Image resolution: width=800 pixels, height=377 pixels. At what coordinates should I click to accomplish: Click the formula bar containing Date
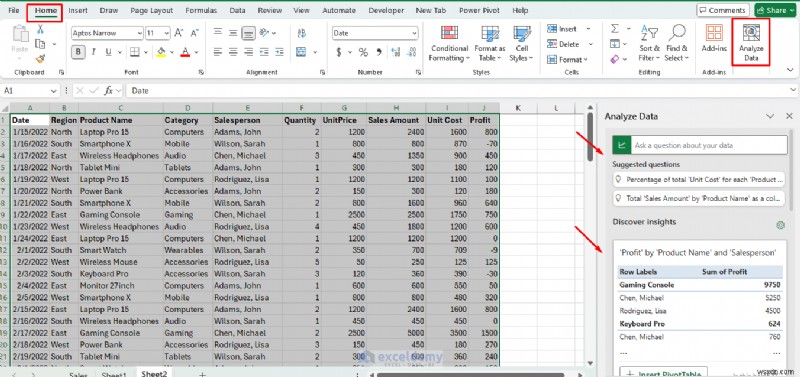tap(459, 91)
